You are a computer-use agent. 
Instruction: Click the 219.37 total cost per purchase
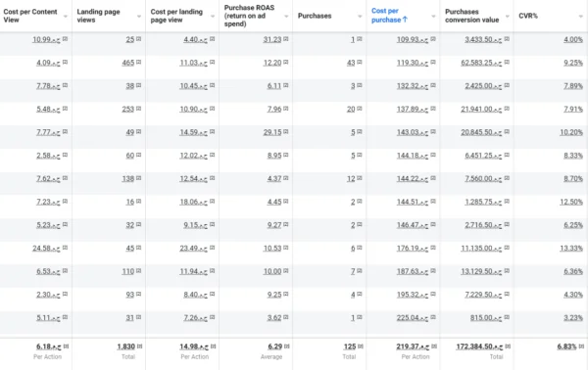(x=413, y=347)
